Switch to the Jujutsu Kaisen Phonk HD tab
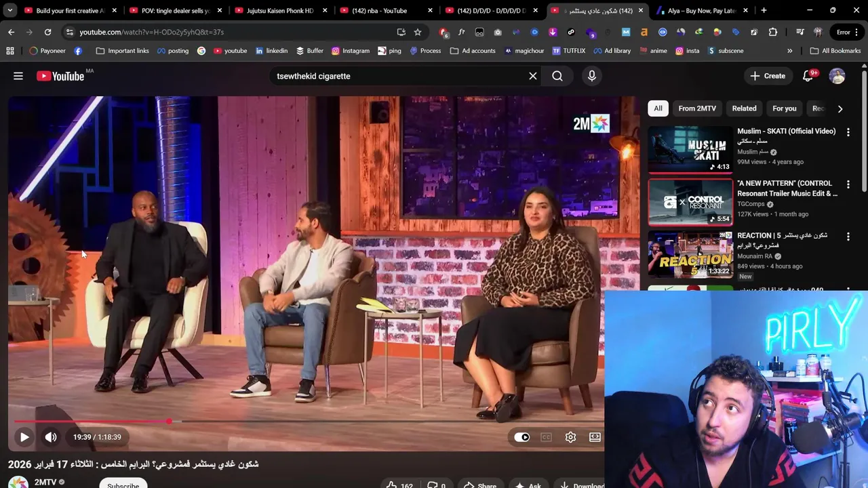868x488 pixels. click(279, 11)
